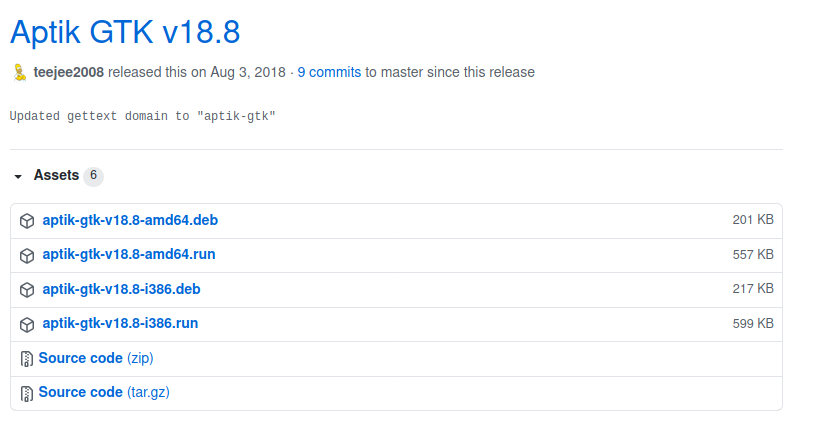Download Source code tar.gz archive
Viewport: 817px width, 437px height.
click(104, 392)
